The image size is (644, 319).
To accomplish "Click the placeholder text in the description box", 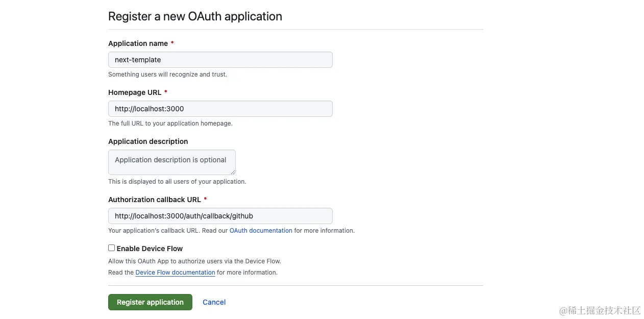I will tap(171, 159).
